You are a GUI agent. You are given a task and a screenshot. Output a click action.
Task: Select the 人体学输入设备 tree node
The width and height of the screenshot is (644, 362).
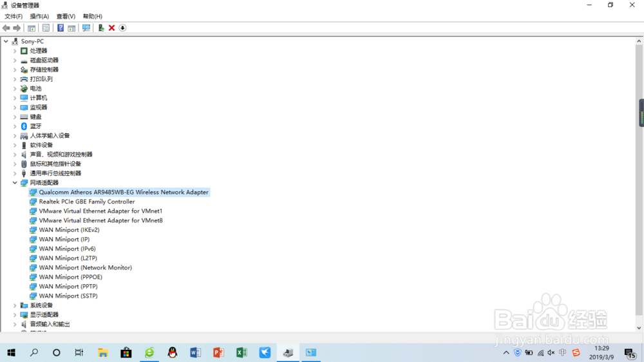50,136
